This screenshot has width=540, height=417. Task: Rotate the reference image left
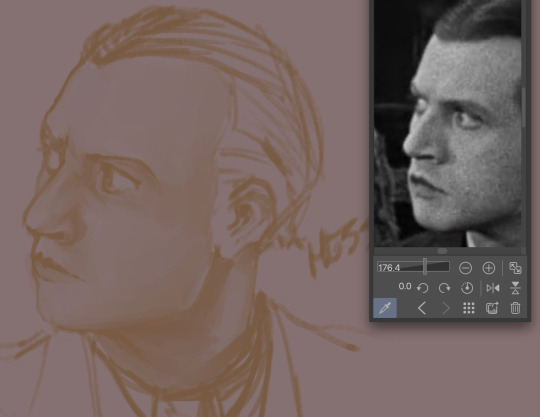(x=423, y=288)
